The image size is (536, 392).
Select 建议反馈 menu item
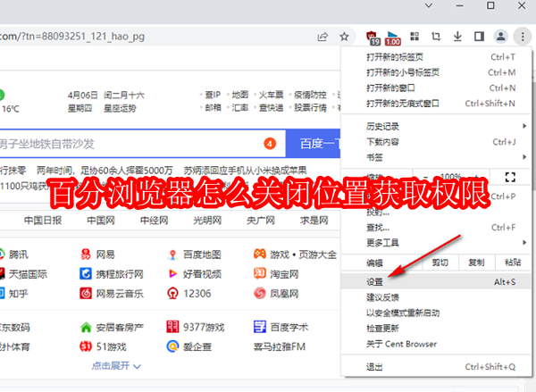coord(436,297)
